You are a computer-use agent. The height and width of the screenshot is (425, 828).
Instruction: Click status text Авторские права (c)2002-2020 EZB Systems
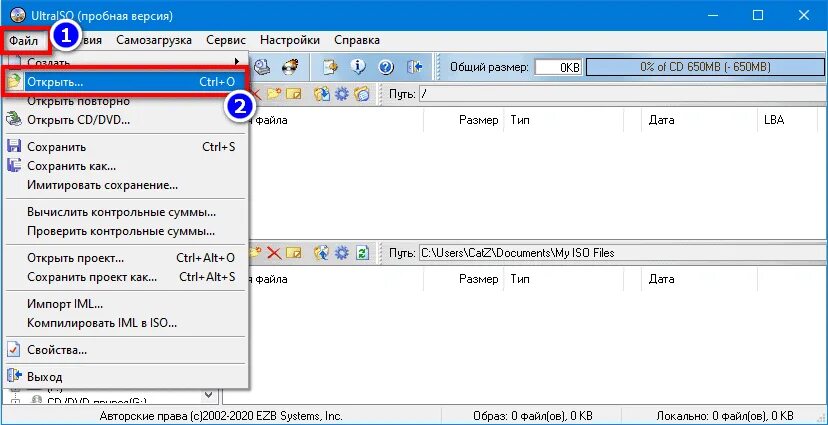point(221,415)
